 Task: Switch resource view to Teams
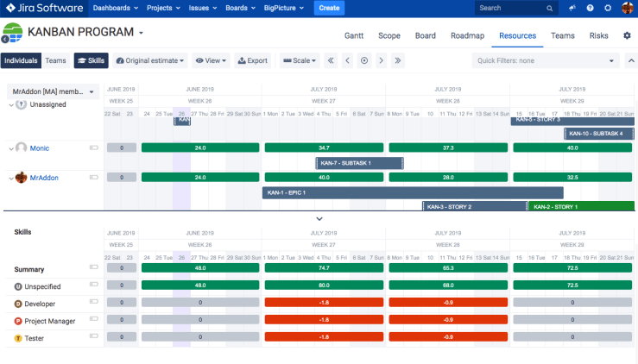55,60
